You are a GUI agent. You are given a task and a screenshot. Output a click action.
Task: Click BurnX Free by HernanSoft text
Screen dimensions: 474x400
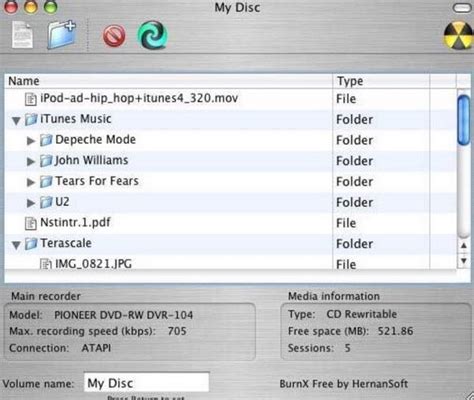tap(344, 384)
